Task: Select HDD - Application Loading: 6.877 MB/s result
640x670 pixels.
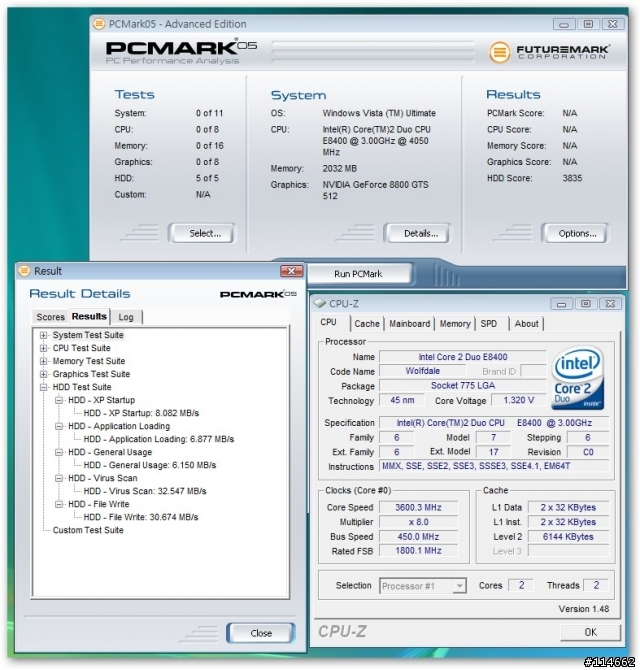Action: click(159, 439)
